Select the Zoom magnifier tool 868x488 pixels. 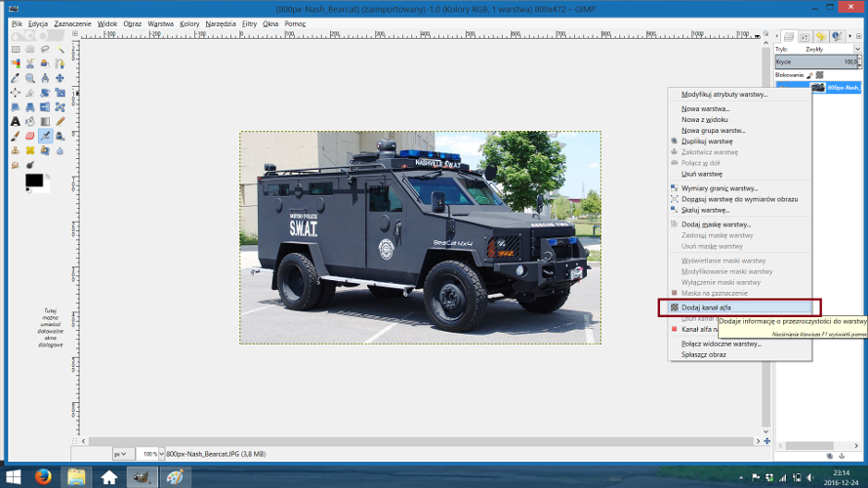pos(30,78)
